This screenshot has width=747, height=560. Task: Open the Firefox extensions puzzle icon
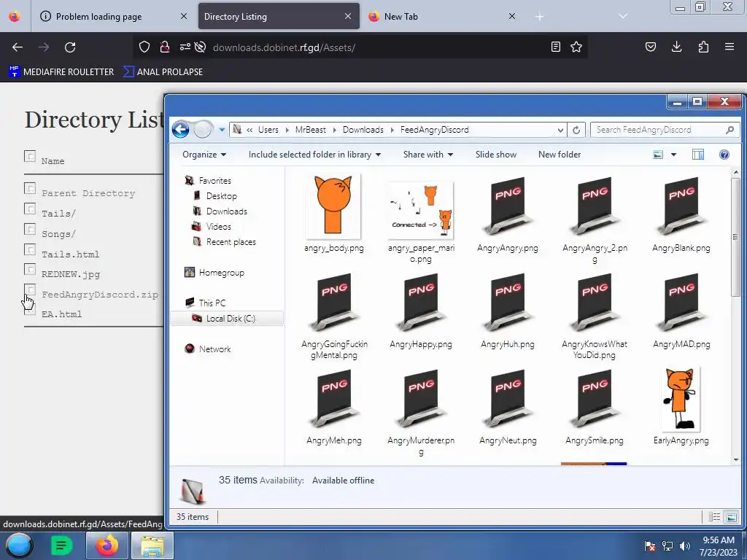pos(703,47)
